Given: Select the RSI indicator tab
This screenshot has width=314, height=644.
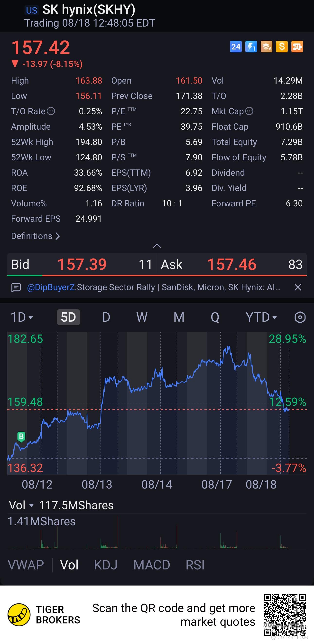Looking at the screenshot, I should click(x=195, y=565).
